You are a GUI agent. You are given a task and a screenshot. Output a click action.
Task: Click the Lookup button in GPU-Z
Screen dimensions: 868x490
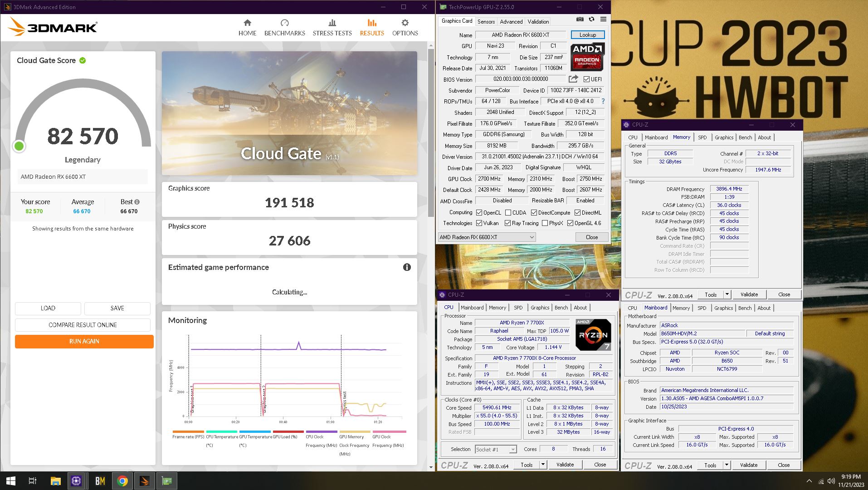coord(587,35)
